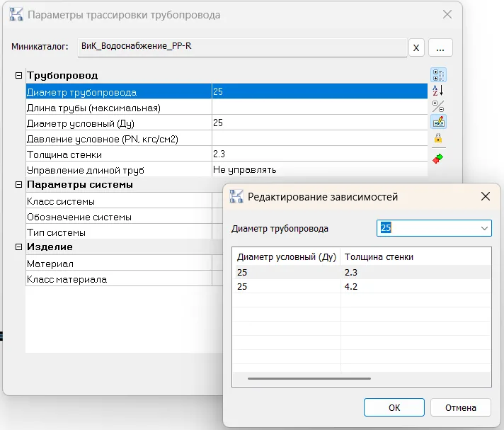This screenshot has width=504, height=430.
Task: Select the row with wall thickness 2.3
Action: point(361,272)
